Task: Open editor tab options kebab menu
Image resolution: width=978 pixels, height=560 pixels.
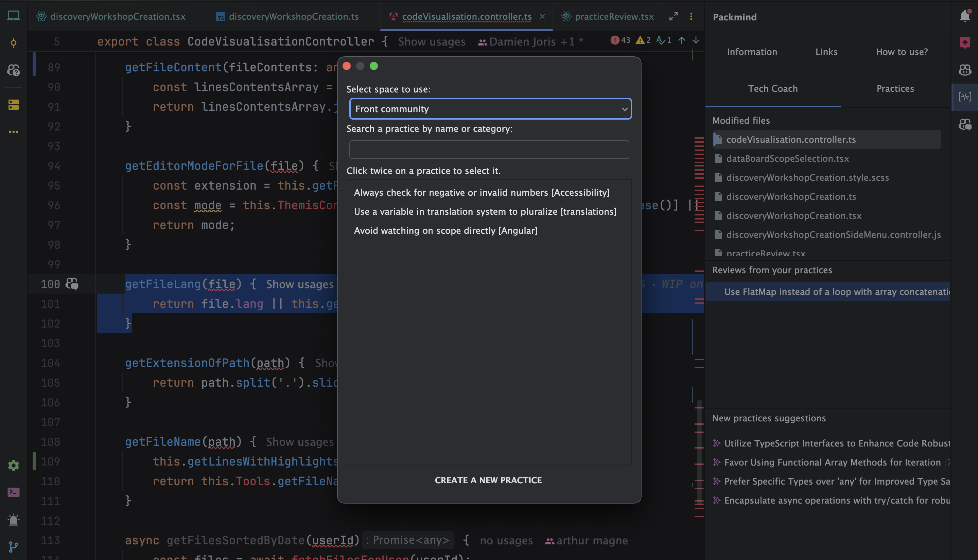Action: 691,16
